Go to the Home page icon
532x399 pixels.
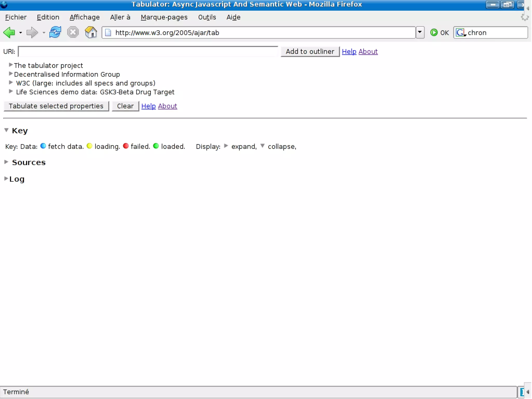point(91,32)
